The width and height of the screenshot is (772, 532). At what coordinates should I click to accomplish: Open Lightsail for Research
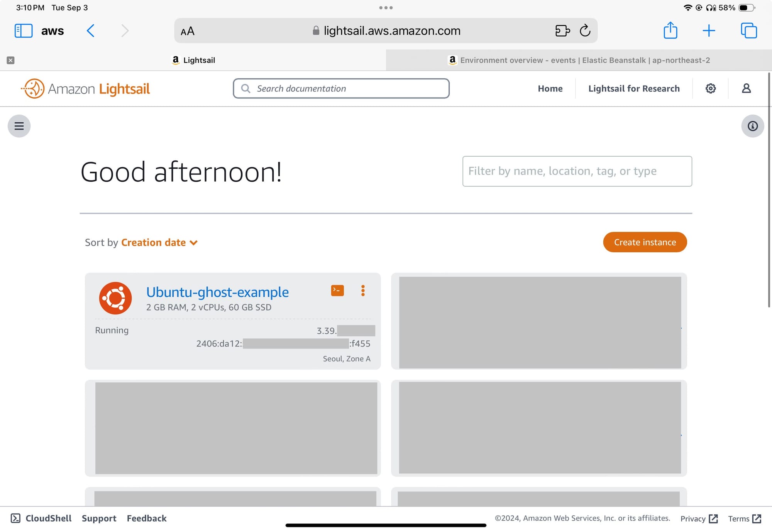[x=634, y=89]
